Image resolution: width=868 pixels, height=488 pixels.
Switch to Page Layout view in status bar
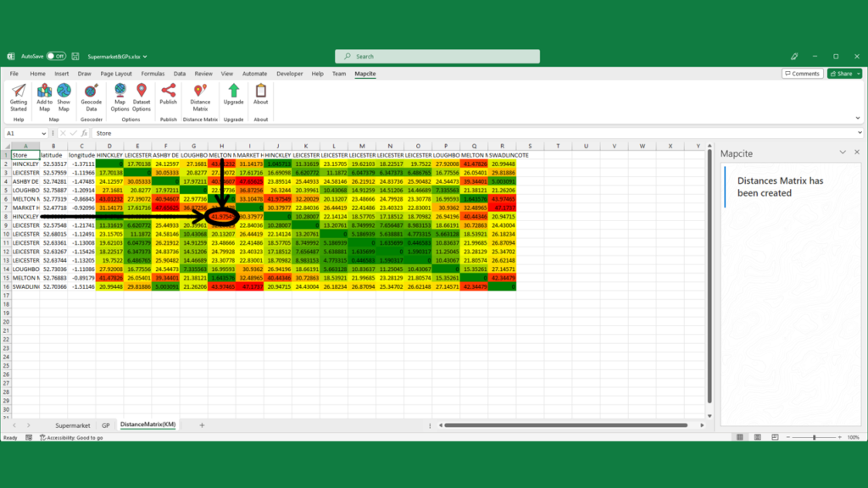(758, 436)
